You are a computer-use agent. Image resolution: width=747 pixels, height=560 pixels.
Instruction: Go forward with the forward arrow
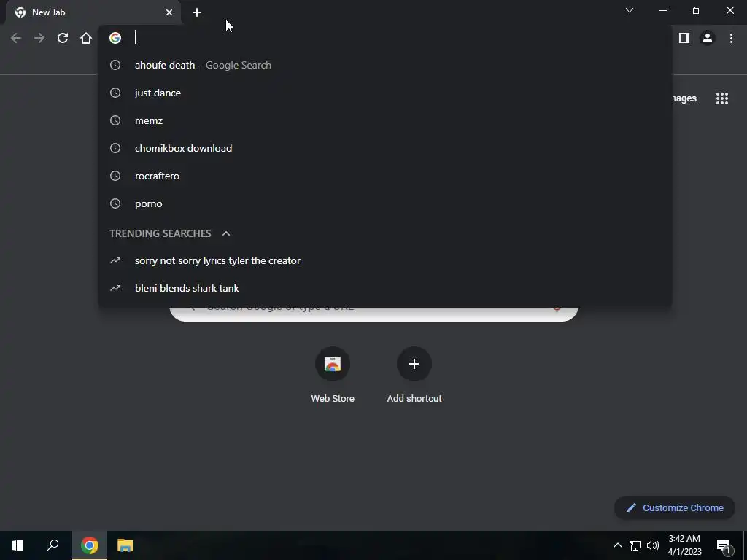tap(39, 38)
